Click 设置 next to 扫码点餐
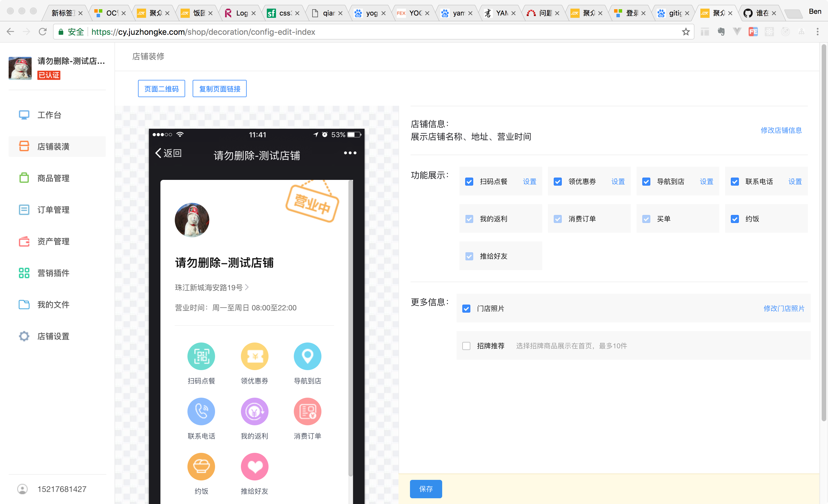This screenshot has width=828, height=504. click(x=529, y=182)
